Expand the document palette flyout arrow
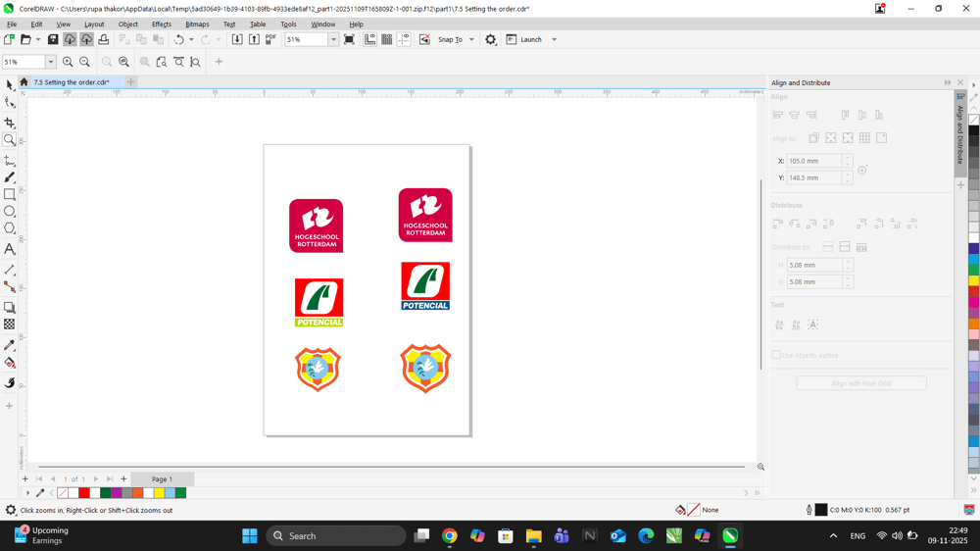Image resolution: width=980 pixels, height=551 pixels. (x=27, y=493)
